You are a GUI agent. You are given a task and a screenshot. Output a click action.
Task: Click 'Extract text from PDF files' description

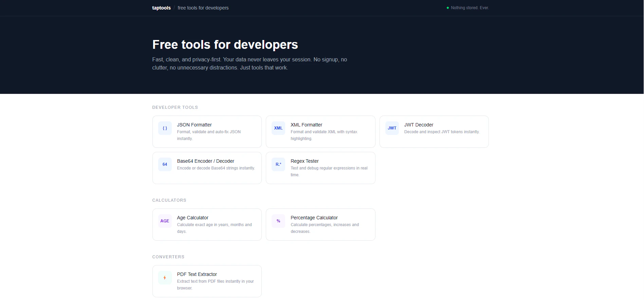click(215, 285)
